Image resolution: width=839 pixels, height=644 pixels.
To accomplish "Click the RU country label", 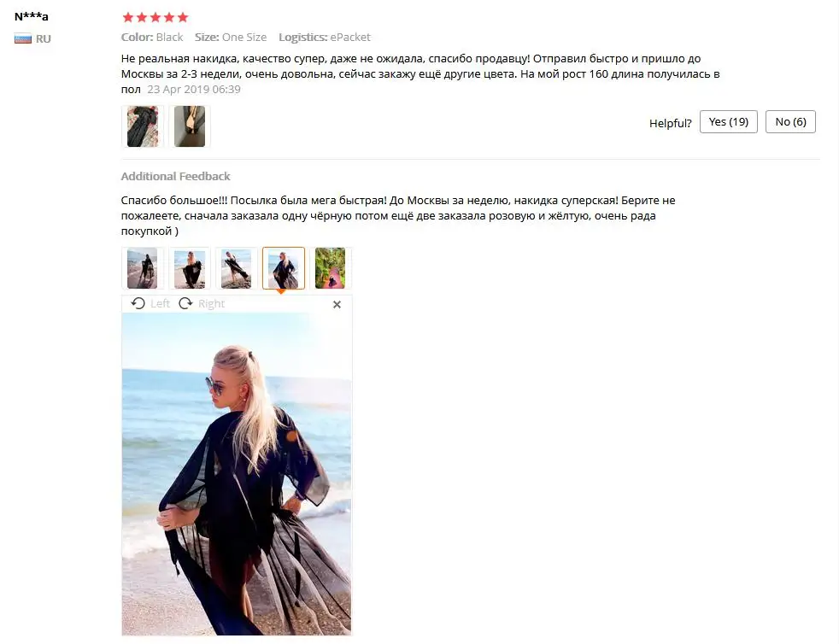I will click(44, 38).
